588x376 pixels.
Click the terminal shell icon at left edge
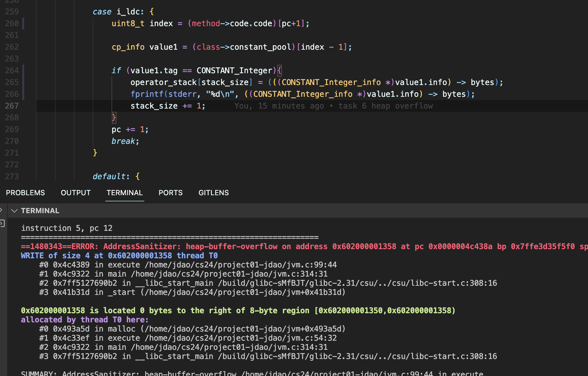coord(2,224)
